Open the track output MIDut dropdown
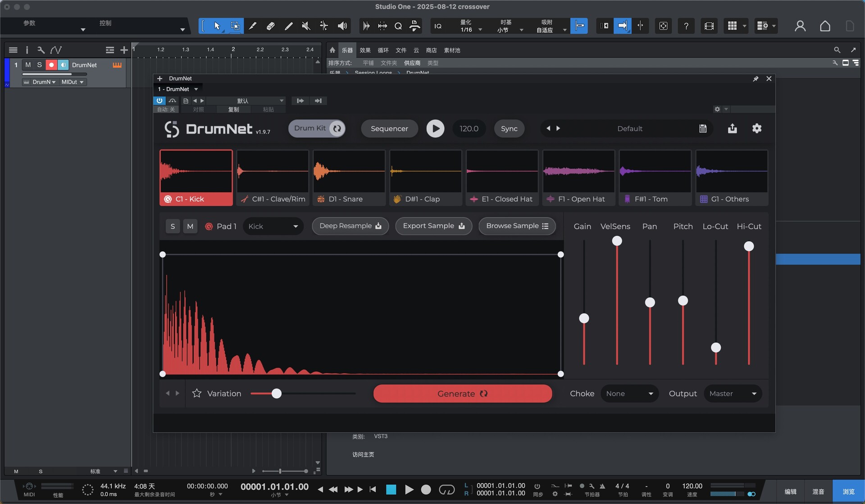Screen dimensions: 865x504 (x=73, y=82)
